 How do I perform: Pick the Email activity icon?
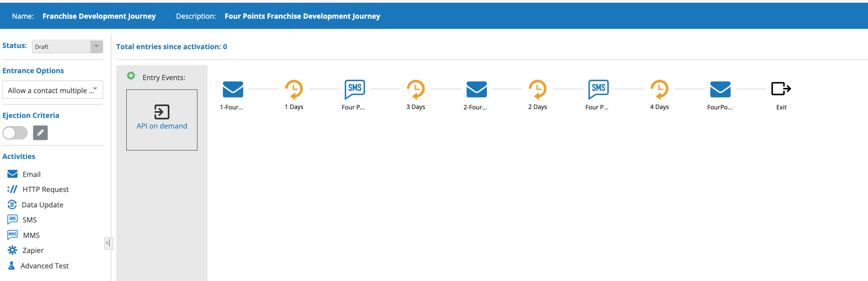click(13, 174)
